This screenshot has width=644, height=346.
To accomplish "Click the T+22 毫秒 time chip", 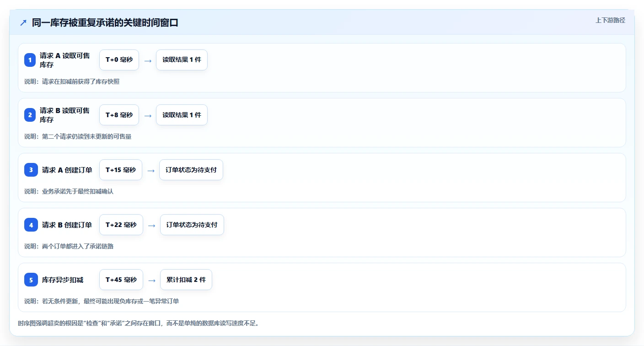I will coord(121,225).
